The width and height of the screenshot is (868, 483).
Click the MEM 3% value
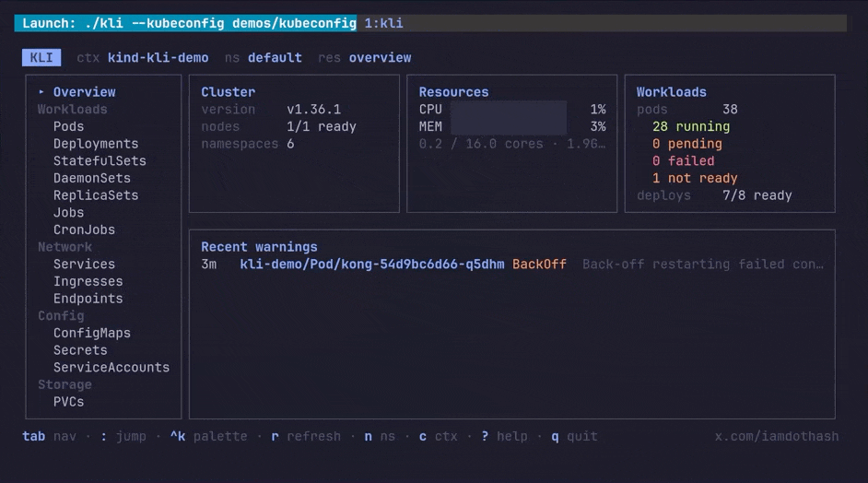point(598,126)
